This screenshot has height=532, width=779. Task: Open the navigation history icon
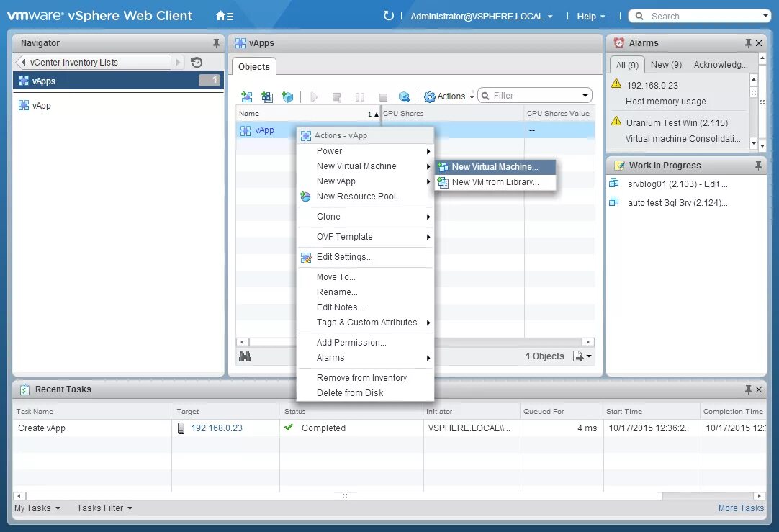197,62
